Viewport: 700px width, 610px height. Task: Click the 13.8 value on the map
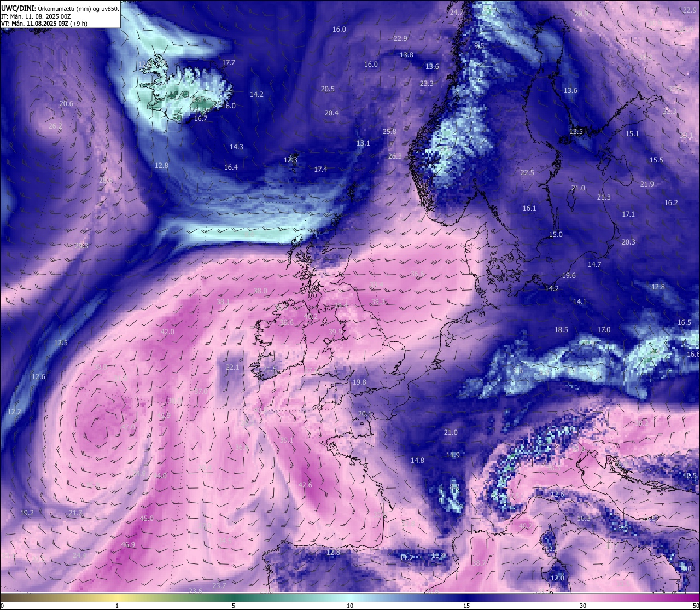pos(406,55)
